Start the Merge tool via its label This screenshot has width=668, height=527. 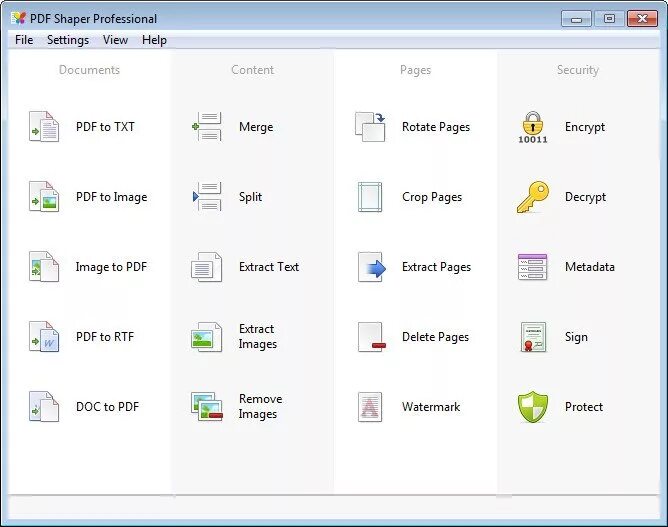256,127
